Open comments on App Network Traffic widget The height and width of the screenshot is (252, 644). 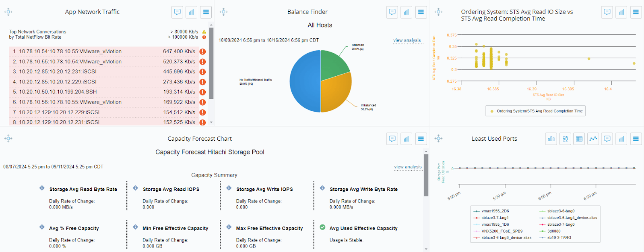(x=177, y=12)
